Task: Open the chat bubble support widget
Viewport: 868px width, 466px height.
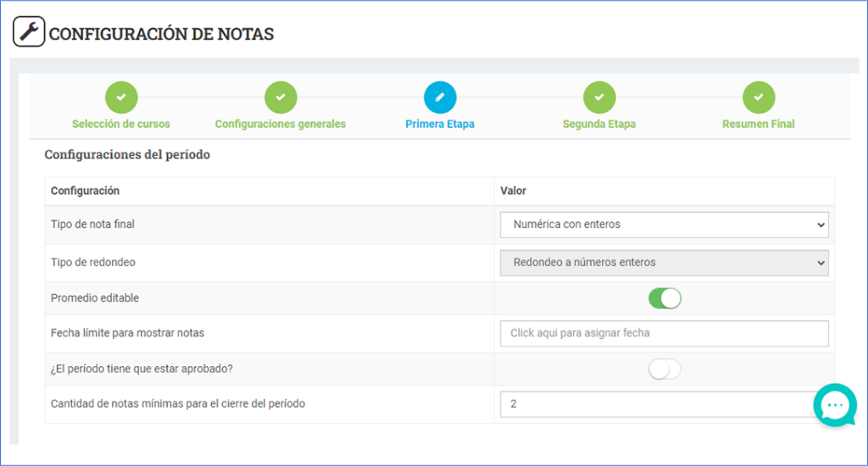Action: pos(835,405)
